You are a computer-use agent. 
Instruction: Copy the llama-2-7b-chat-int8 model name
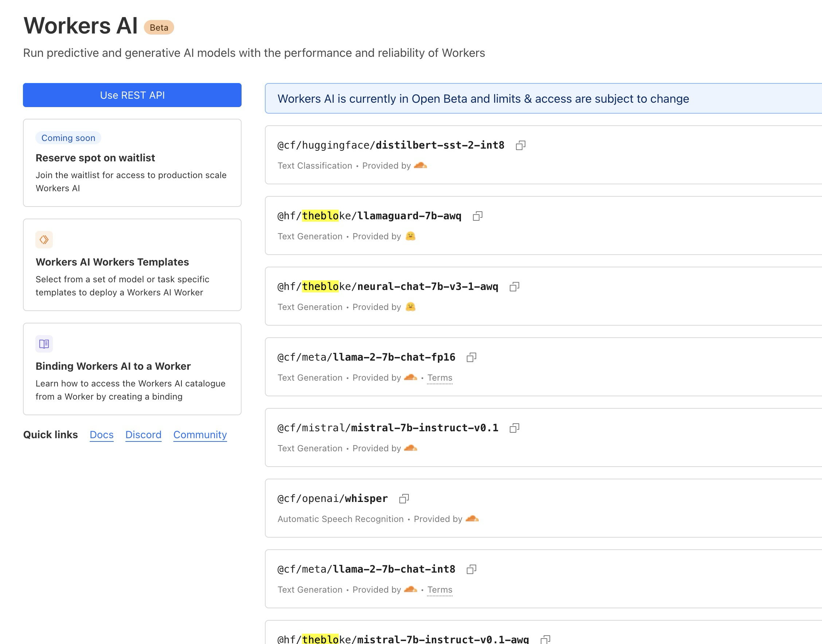472,569
